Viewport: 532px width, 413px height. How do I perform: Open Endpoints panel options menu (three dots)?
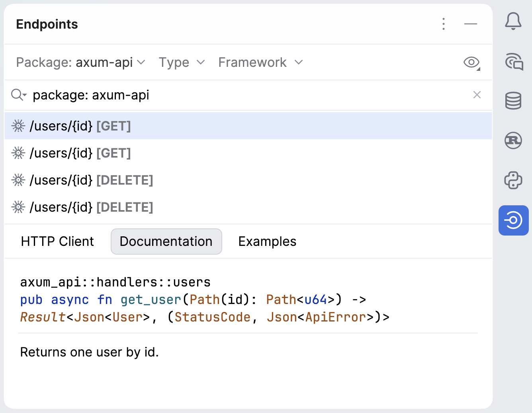(x=444, y=24)
